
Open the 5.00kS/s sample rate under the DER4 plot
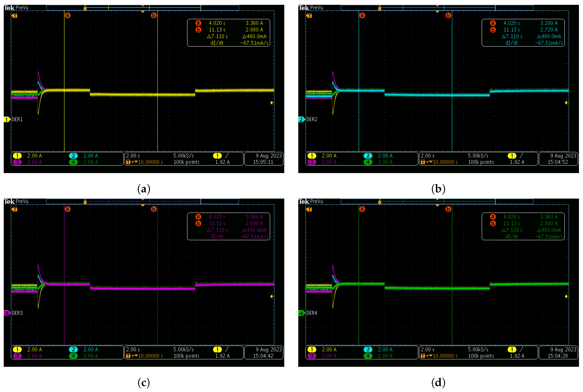click(478, 349)
